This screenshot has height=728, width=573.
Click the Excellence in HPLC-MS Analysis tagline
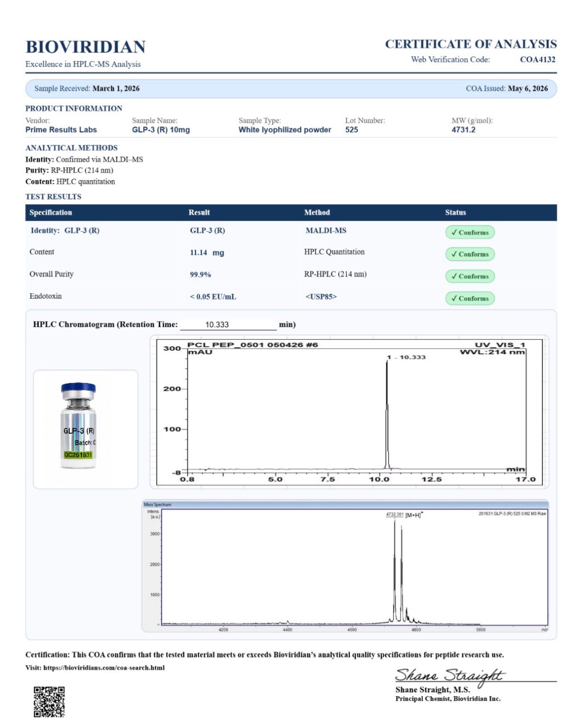click(x=83, y=64)
